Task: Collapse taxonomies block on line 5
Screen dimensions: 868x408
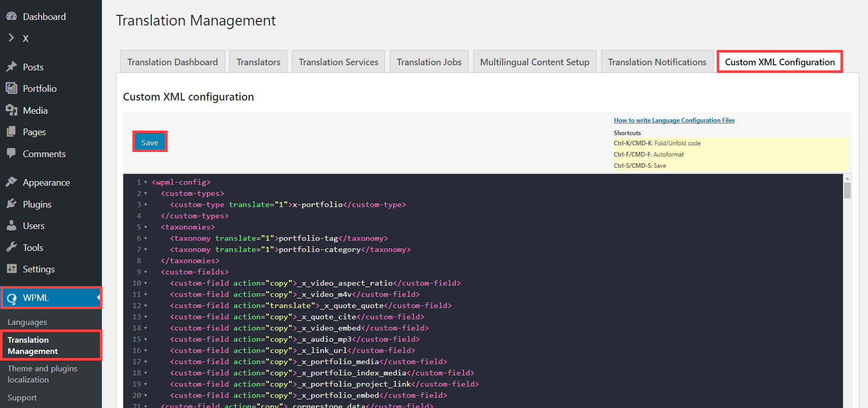Action: (146, 227)
